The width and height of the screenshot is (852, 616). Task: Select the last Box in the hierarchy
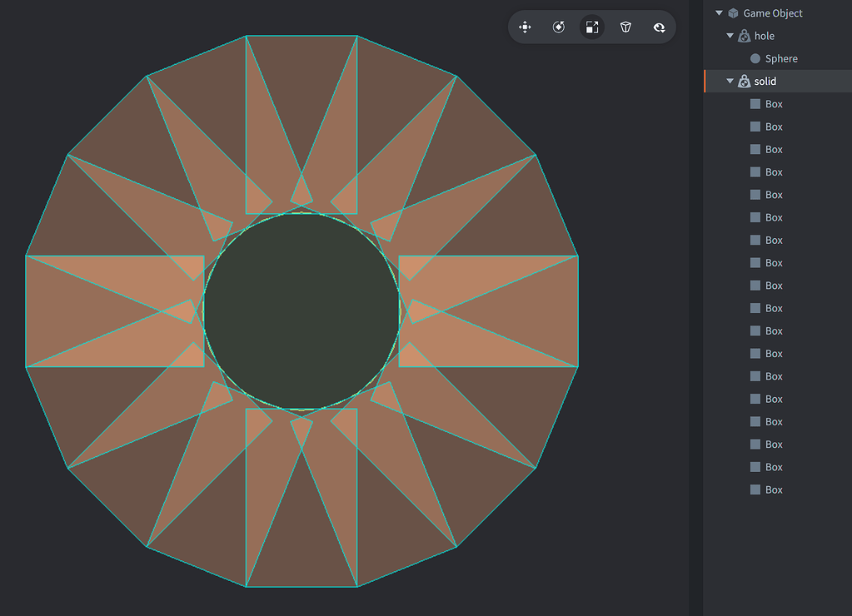775,489
